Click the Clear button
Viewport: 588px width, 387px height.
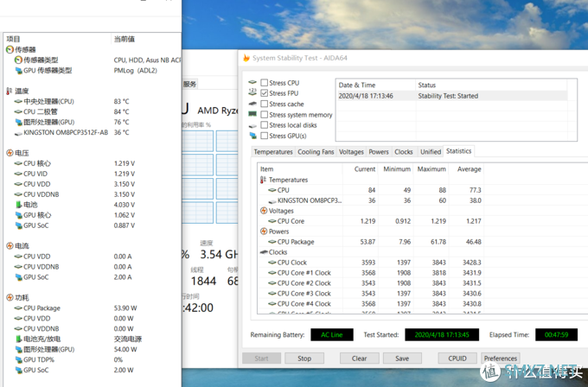(x=359, y=358)
